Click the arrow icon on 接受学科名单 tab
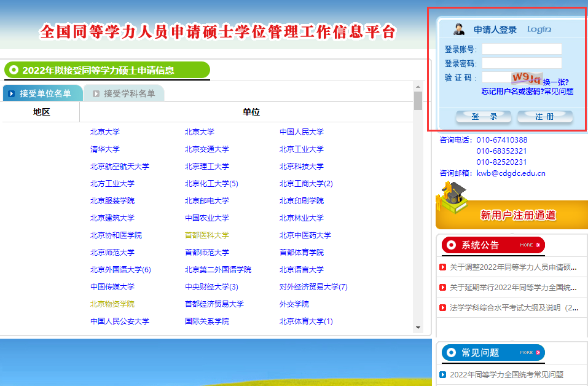This screenshot has height=386, width=588. click(96, 93)
